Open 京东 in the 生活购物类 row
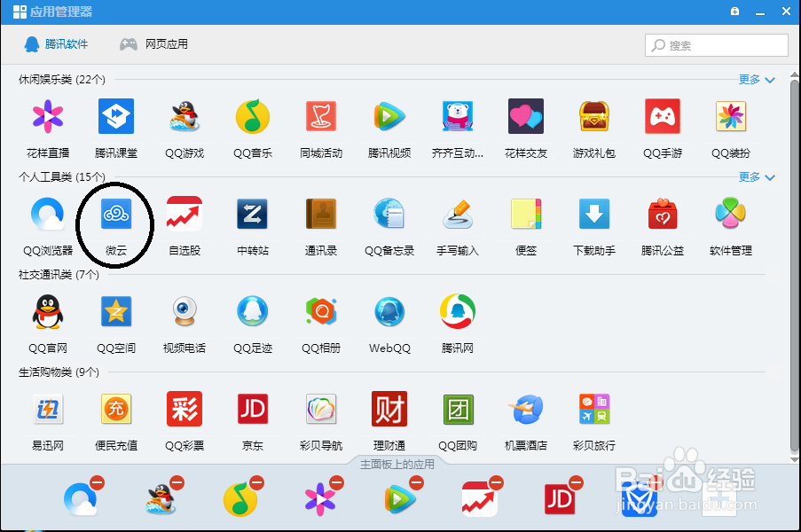The width and height of the screenshot is (801, 532). coord(253,409)
